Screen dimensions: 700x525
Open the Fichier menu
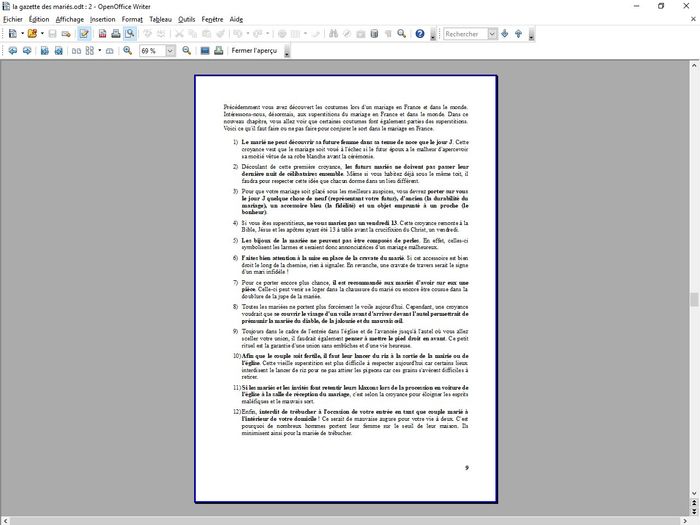(12, 19)
